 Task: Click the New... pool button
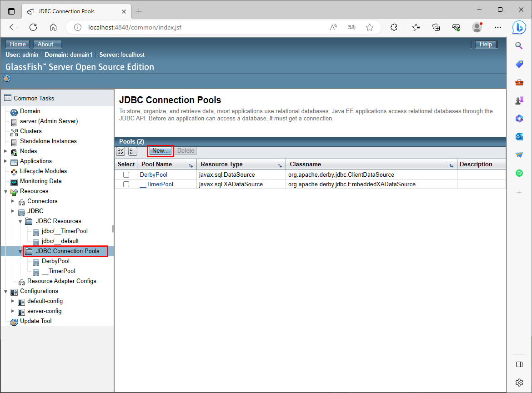tap(161, 151)
